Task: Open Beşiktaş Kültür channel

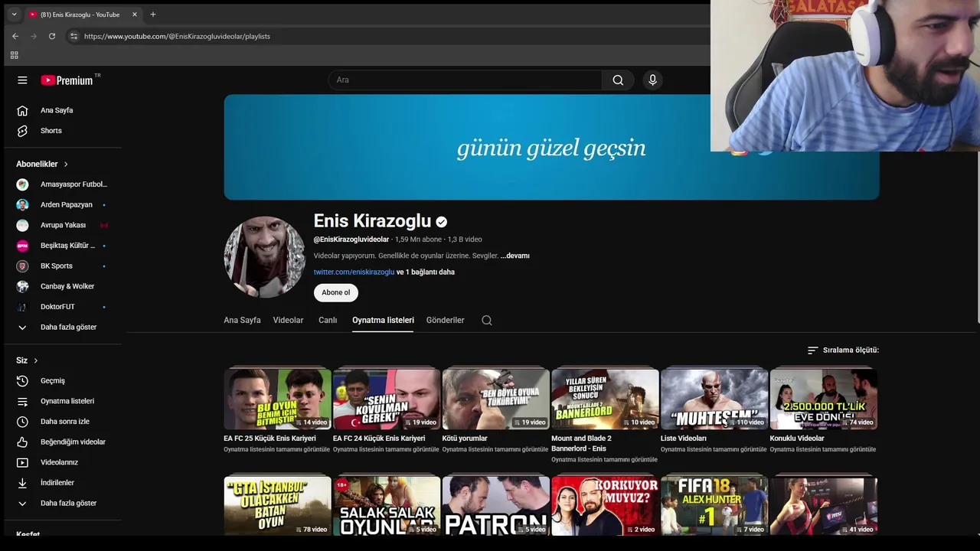Action: tap(63, 246)
